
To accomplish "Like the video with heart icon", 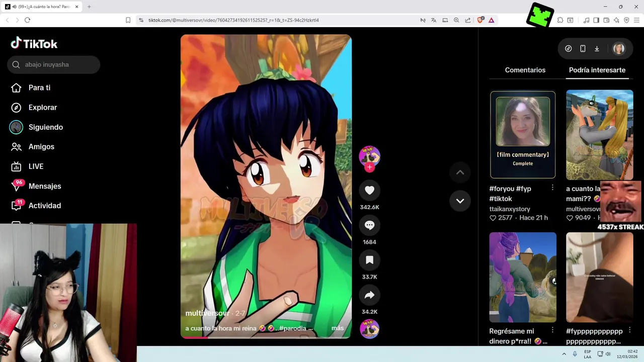I will pyautogui.click(x=369, y=190).
